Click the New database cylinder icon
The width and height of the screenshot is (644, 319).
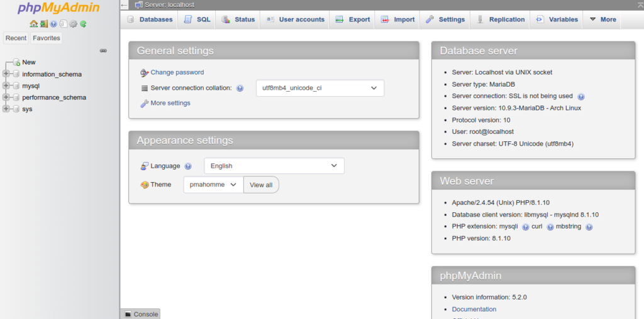pyautogui.click(x=16, y=62)
